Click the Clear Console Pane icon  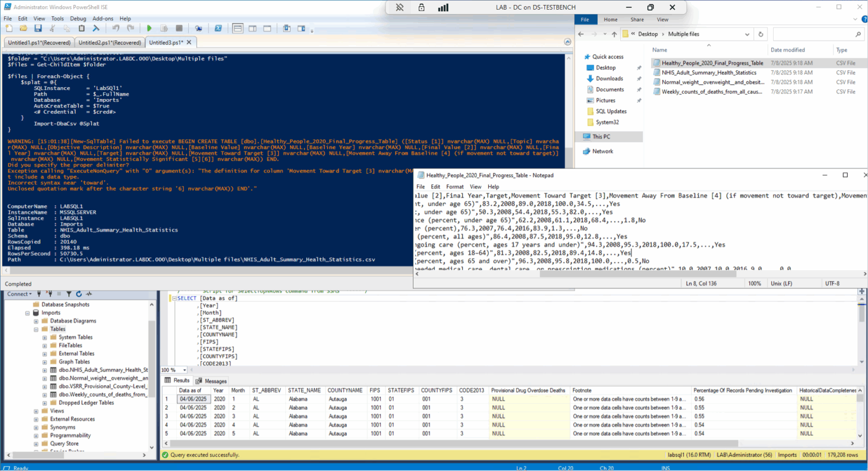[96, 28]
